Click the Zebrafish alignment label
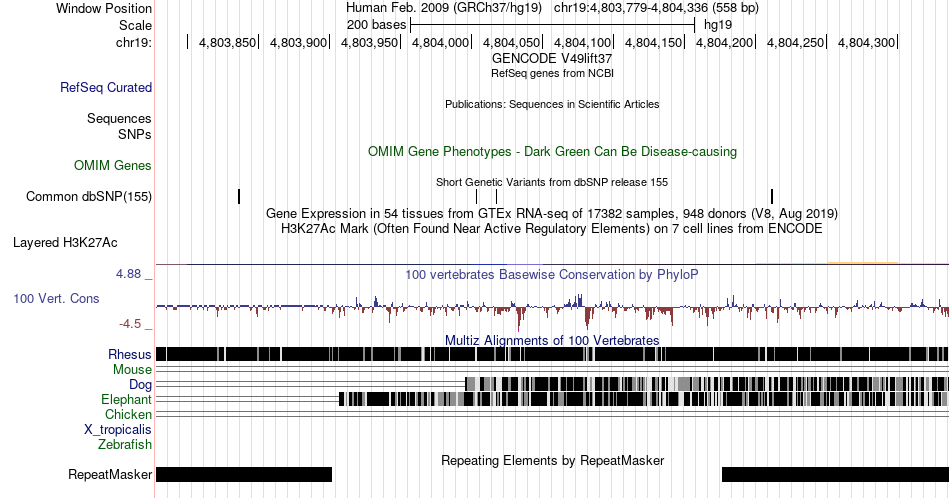Image resolution: width=950 pixels, height=498 pixels. 125,444
